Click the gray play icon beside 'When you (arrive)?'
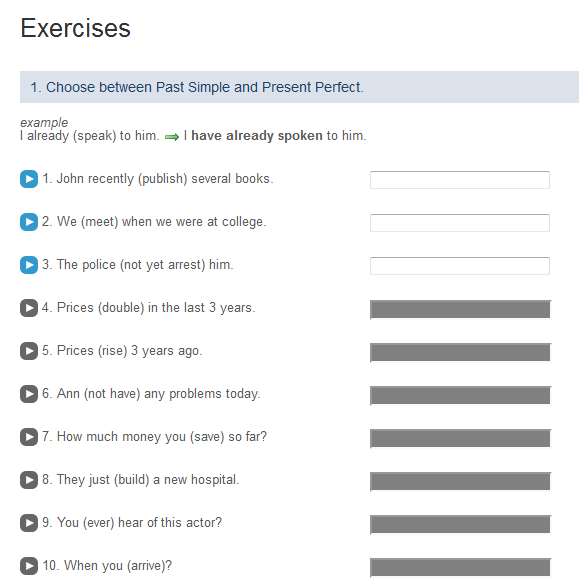Image resolution: width=579 pixels, height=587 pixels. tap(29, 566)
